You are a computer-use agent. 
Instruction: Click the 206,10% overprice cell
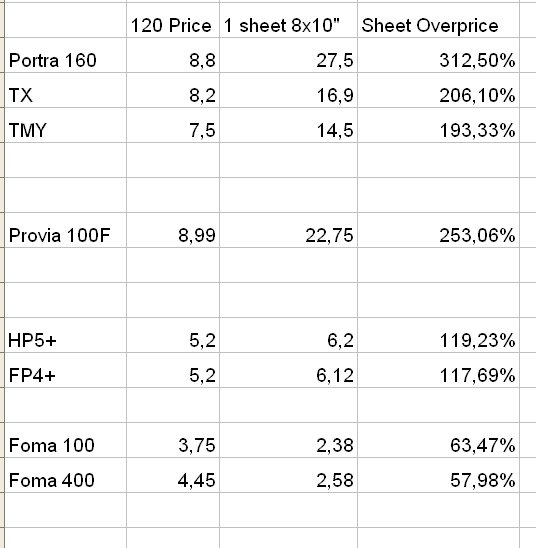click(x=439, y=90)
